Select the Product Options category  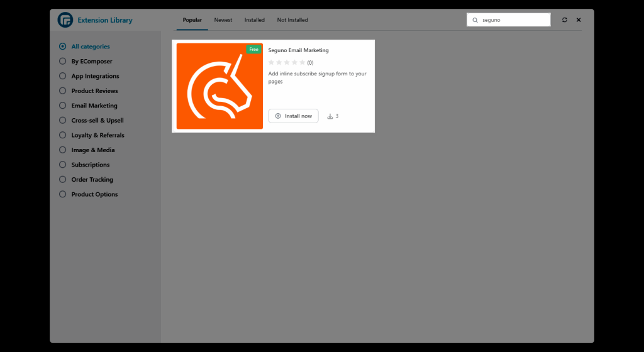[88, 194]
